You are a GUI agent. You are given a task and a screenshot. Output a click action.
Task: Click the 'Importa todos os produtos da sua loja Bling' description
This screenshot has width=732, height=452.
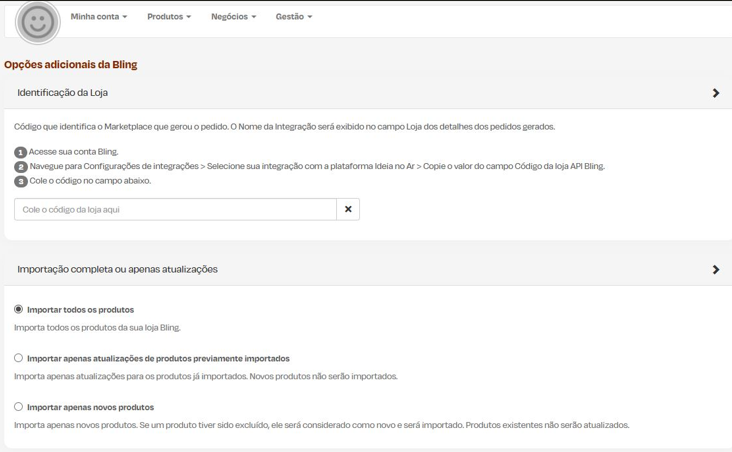97,327
